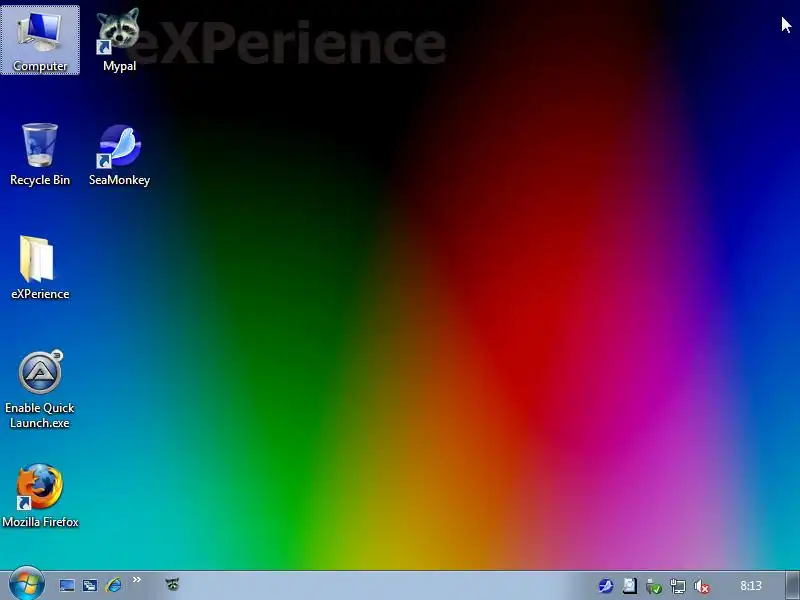The height and width of the screenshot is (600, 800).
Task: Select the SeaMonkey browser shortcut
Action: point(119,155)
